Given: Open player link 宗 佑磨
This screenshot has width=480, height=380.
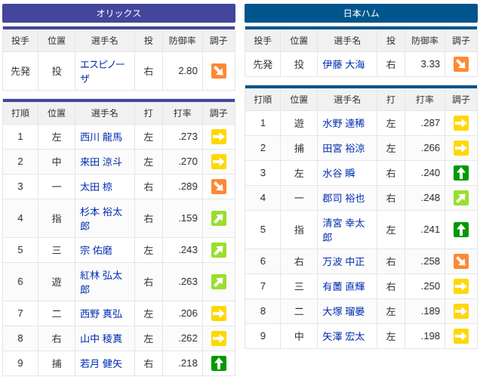Looking at the screenshot, I should pyautogui.click(x=96, y=250).
